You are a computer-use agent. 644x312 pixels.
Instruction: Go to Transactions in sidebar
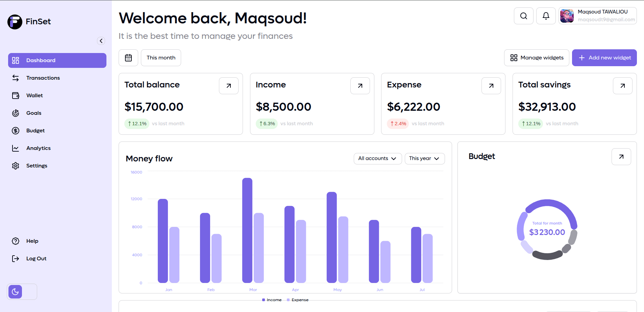(x=43, y=78)
